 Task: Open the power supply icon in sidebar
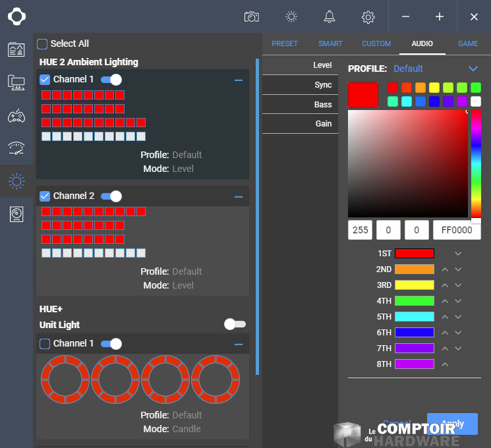click(16, 214)
